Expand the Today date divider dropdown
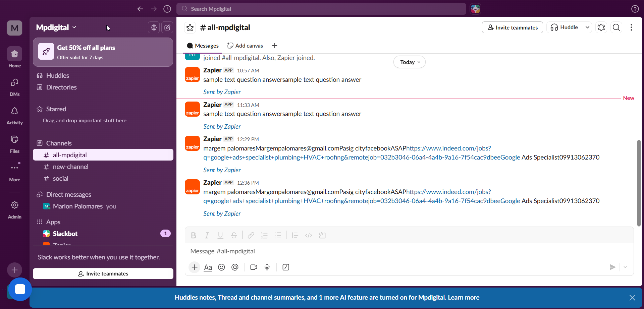This screenshot has width=644, height=309. click(x=409, y=62)
